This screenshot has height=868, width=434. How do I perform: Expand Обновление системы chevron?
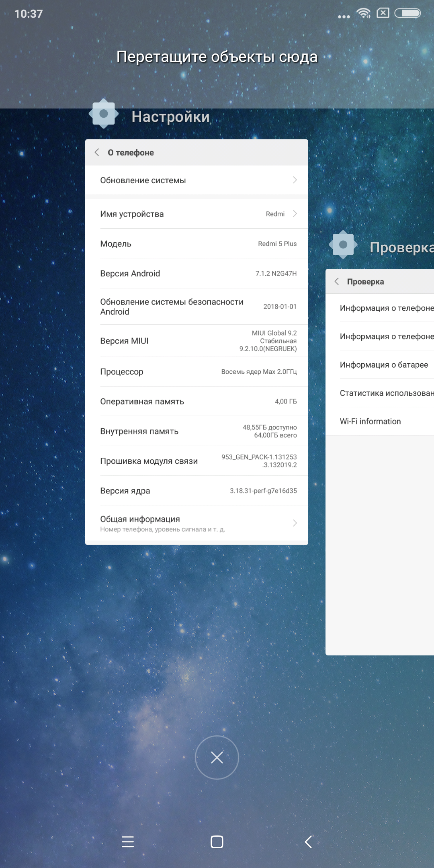[295, 180]
